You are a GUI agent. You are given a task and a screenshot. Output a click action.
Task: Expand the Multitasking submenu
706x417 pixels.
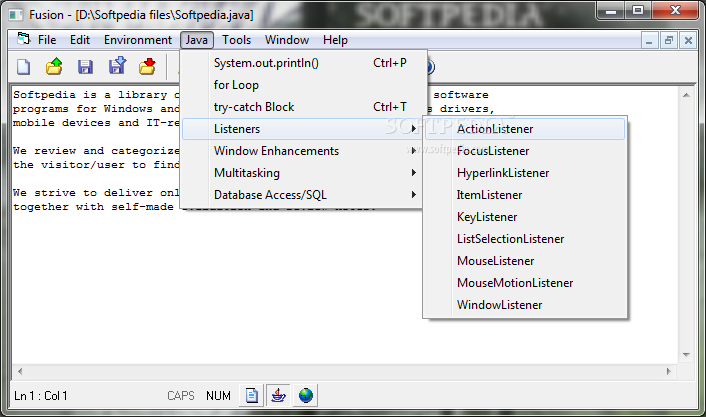pyautogui.click(x=303, y=173)
